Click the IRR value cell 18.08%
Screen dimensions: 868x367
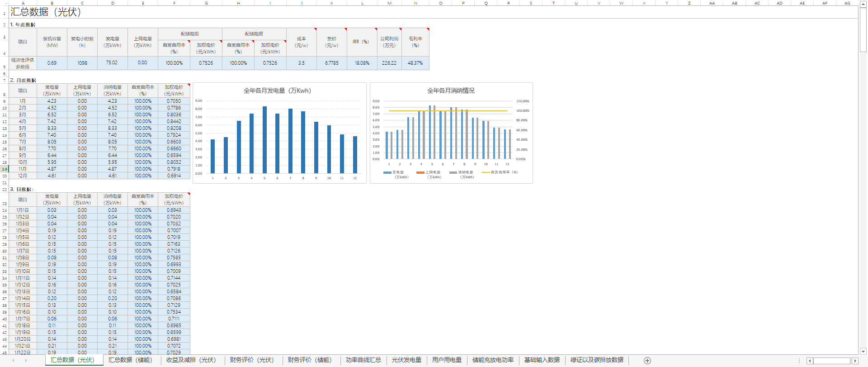click(362, 63)
